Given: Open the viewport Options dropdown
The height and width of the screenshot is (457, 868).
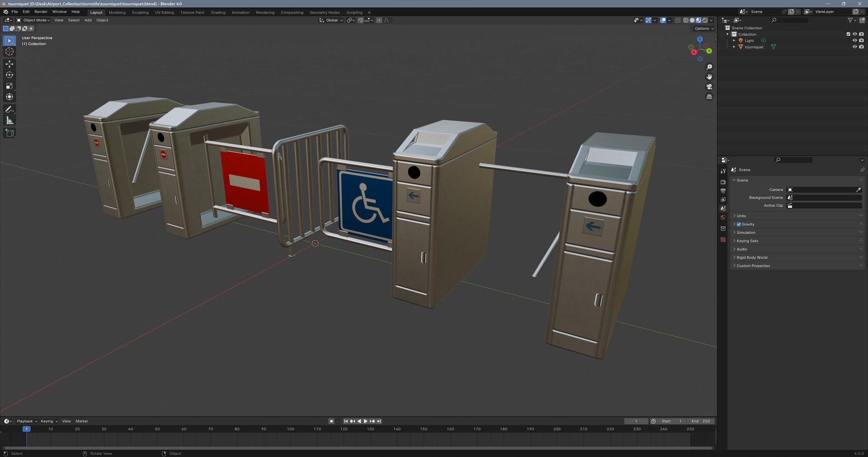Looking at the screenshot, I should [704, 29].
